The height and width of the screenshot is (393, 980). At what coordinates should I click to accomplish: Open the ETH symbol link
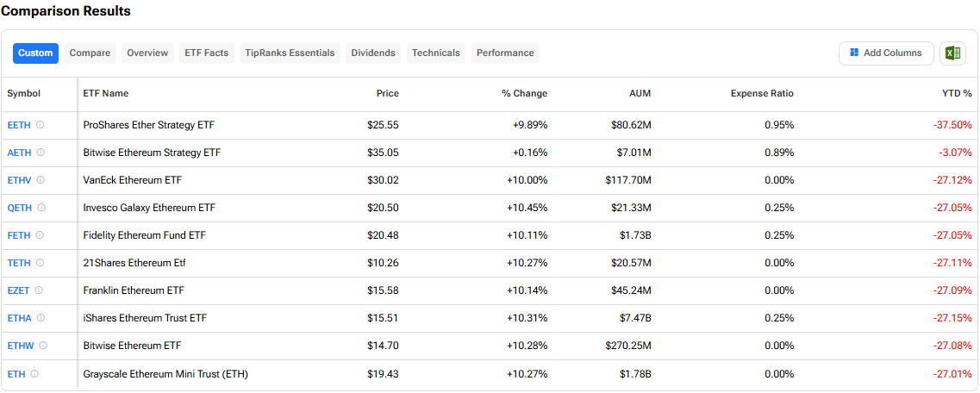(16, 374)
